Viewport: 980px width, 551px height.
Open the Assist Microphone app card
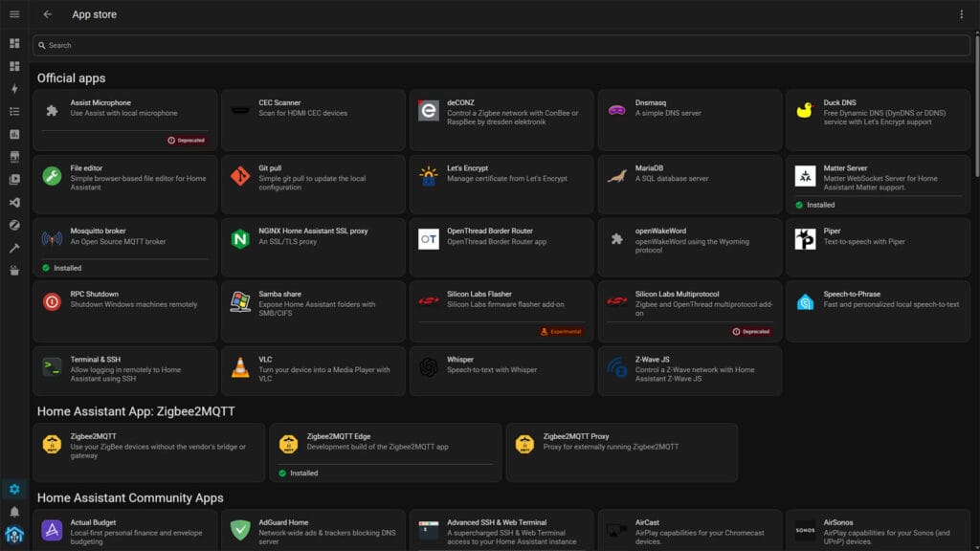(125, 120)
